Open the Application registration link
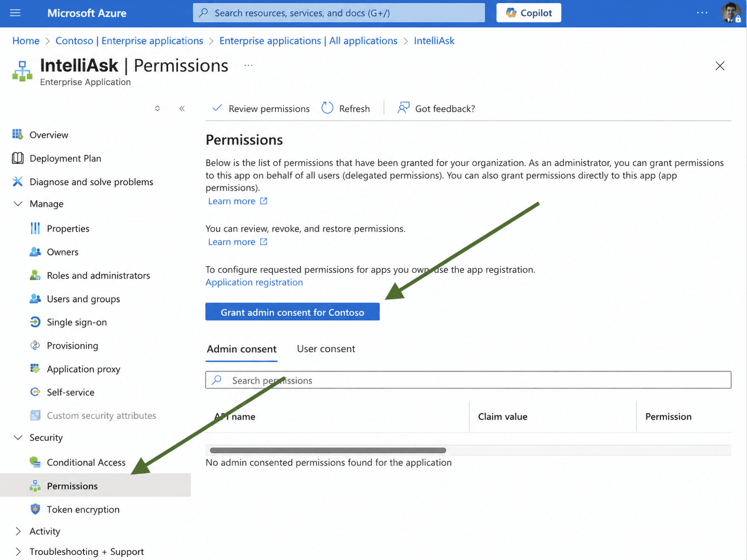The image size is (747, 560). click(254, 282)
